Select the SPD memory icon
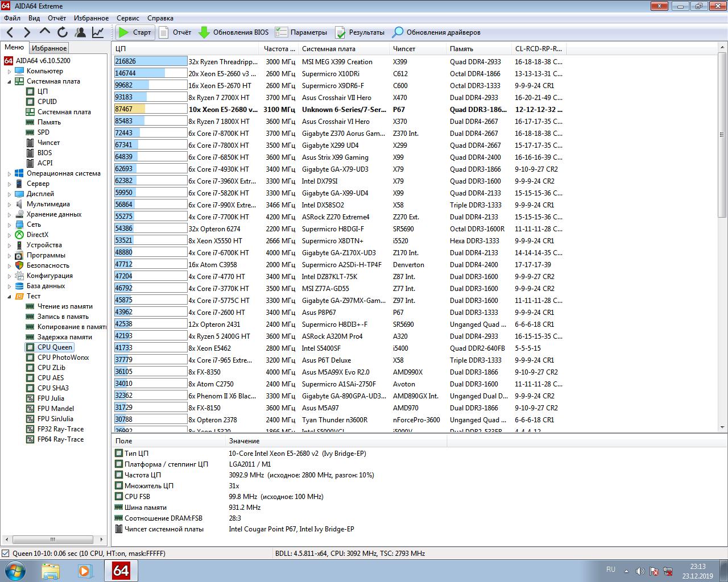Image resolution: width=728 pixels, height=582 pixels. click(x=30, y=132)
